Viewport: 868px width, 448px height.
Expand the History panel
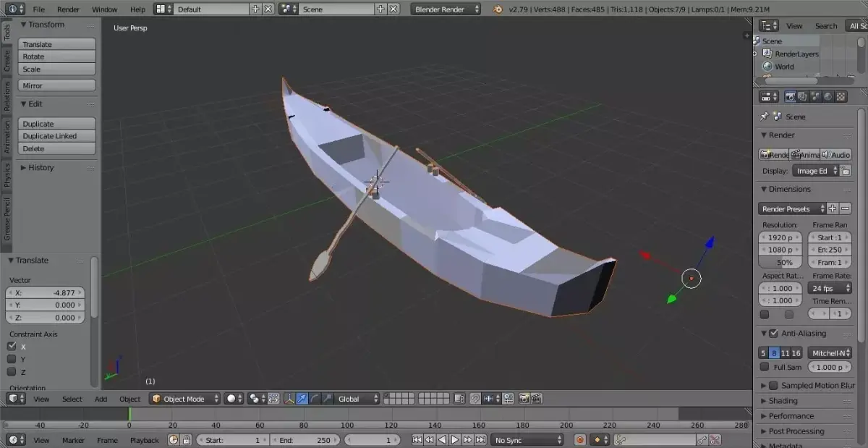coord(41,167)
